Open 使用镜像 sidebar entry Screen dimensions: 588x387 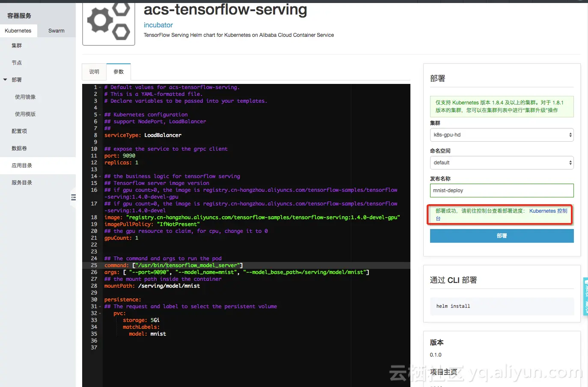[25, 97]
